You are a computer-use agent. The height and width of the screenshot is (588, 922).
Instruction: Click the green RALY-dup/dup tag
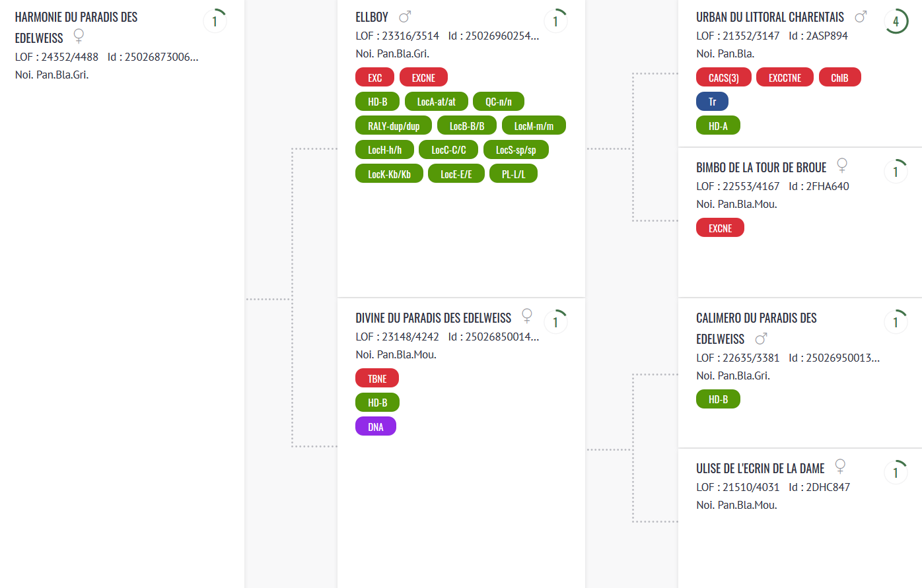point(394,125)
